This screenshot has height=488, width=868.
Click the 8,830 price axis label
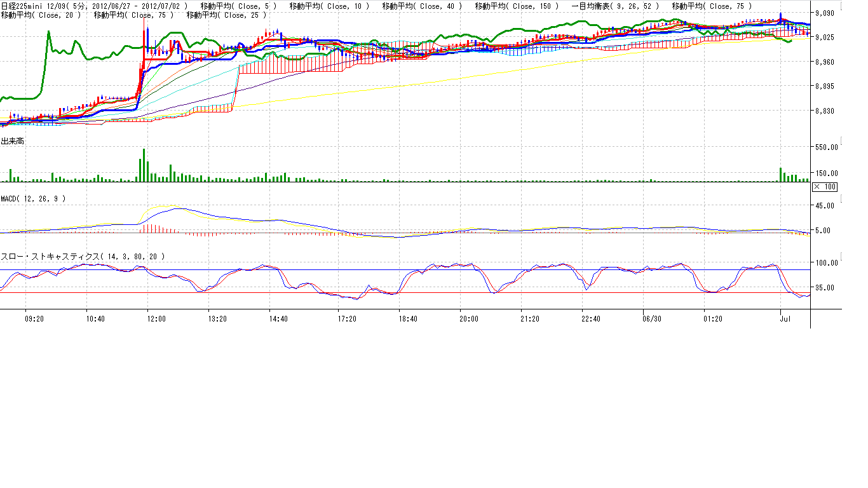coord(829,111)
